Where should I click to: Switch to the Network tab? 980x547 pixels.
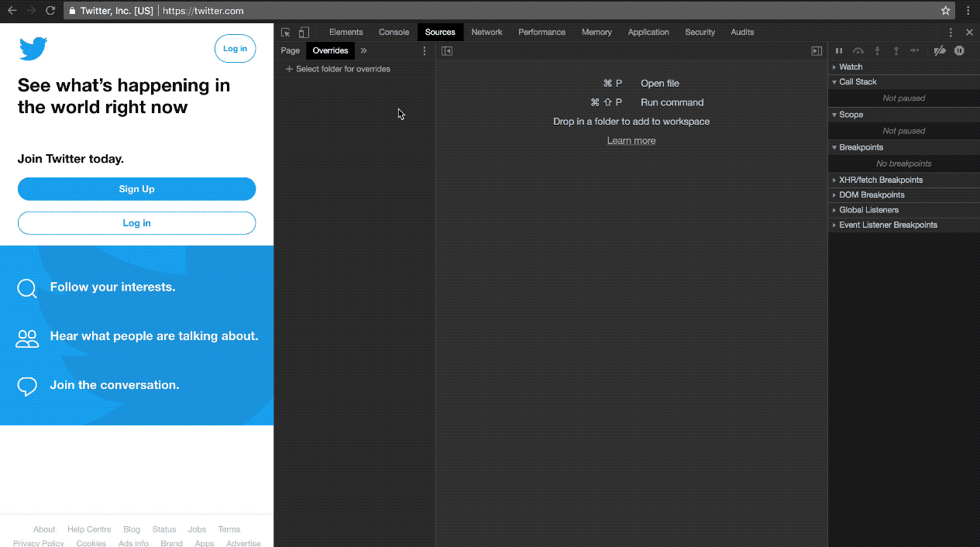coord(487,32)
